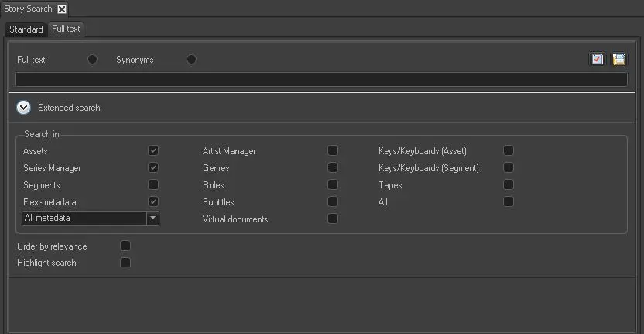Close the Story Search tab
This screenshot has width=644, height=334.
tap(62, 9)
